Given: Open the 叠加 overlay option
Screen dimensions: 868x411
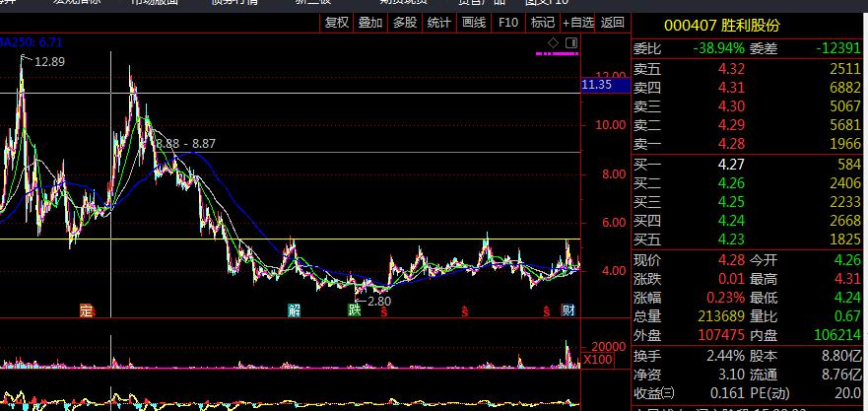Looking at the screenshot, I should [370, 23].
